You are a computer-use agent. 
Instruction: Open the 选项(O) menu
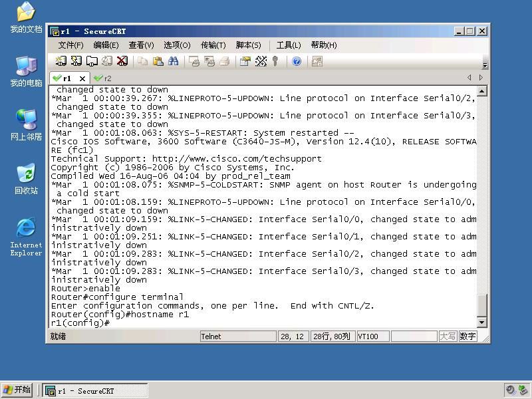pyautogui.click(x=177, y=45)
